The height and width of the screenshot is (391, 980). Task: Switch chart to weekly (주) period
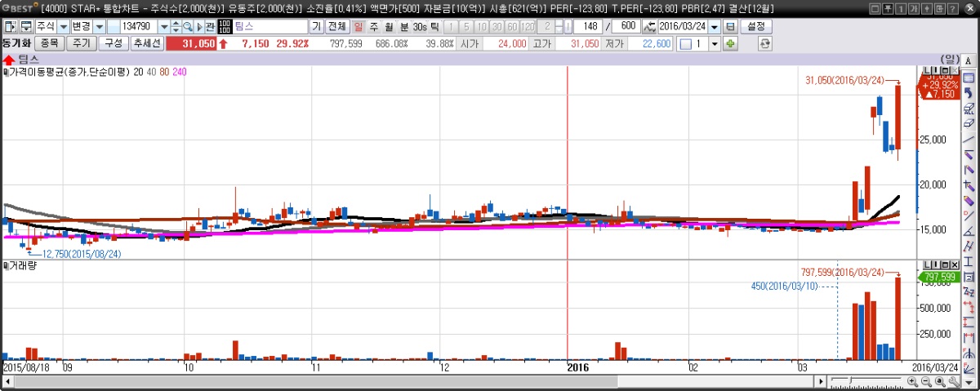click(374, 26)
